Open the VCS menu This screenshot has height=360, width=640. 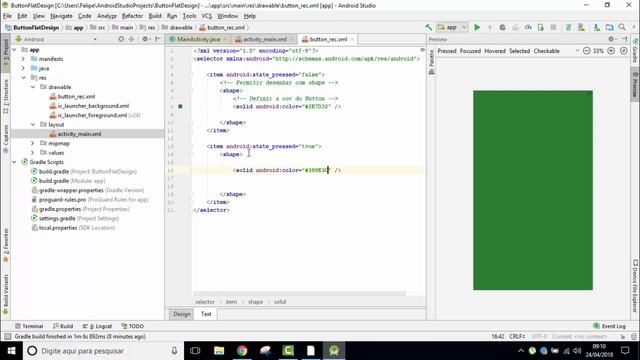[x=207, y=16]
